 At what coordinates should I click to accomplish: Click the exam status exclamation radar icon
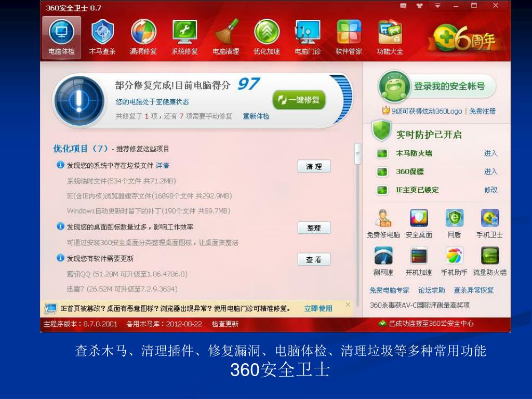click(79, 100)
